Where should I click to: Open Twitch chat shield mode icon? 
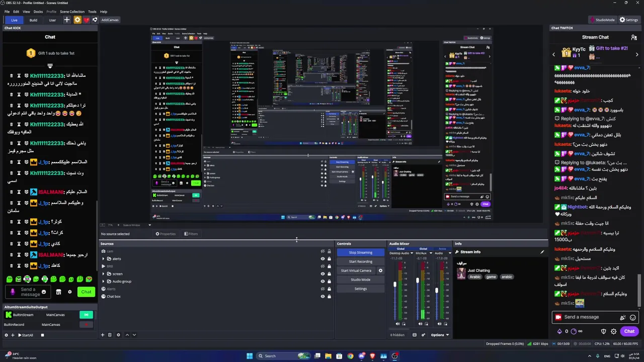coord(604,331)
